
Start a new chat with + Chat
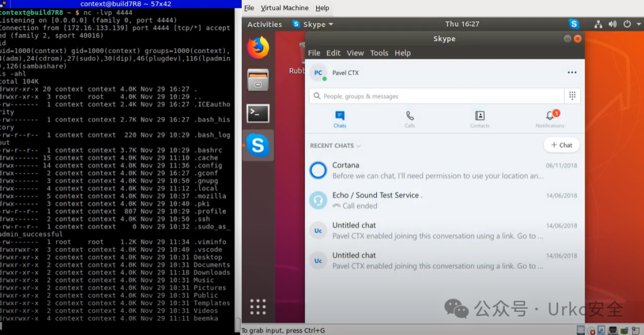(x=562, y=145)
